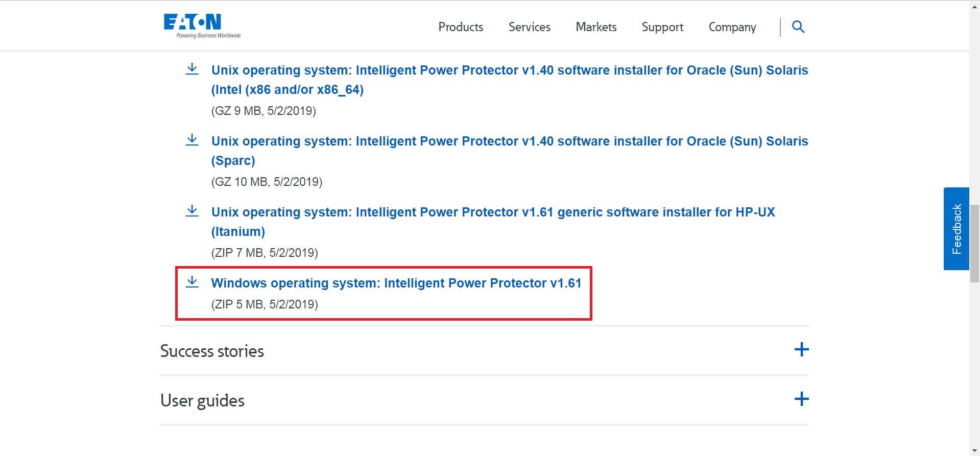
Task: Click download icon for HP-UX Itanium installer
Action: tap(192, 211)
